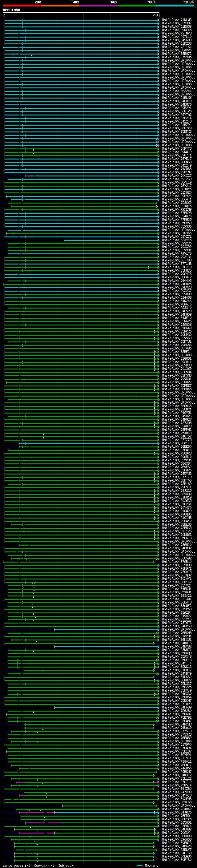Select the UniRef100_B0EIS0 label at bottom
The image size is (197, 868).
point(177,860)
